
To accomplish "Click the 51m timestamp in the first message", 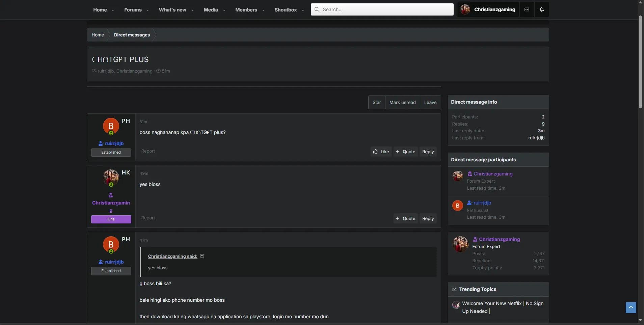I will point(143,121).
